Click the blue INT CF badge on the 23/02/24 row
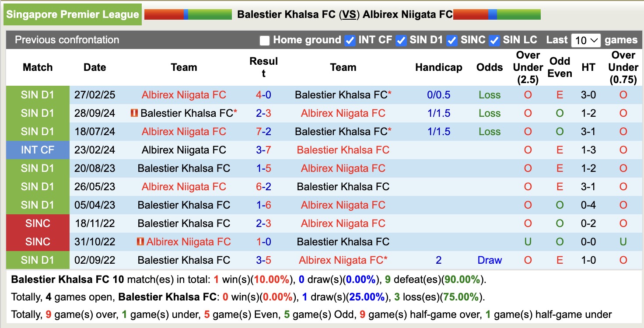The image size is (644, 328). [x=38, y=150]
